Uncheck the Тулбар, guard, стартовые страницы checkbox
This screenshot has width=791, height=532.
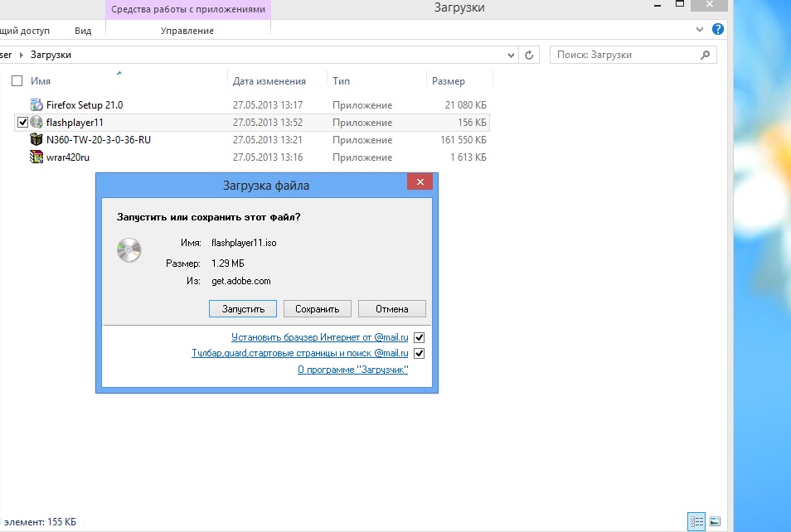click(420, 354)
